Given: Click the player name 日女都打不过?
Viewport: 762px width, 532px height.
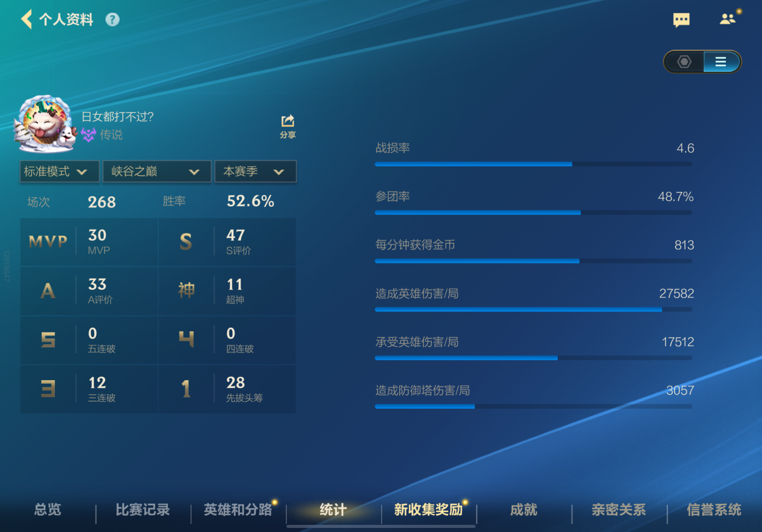Looking at the screenshot, I should [x=117, y=117].
